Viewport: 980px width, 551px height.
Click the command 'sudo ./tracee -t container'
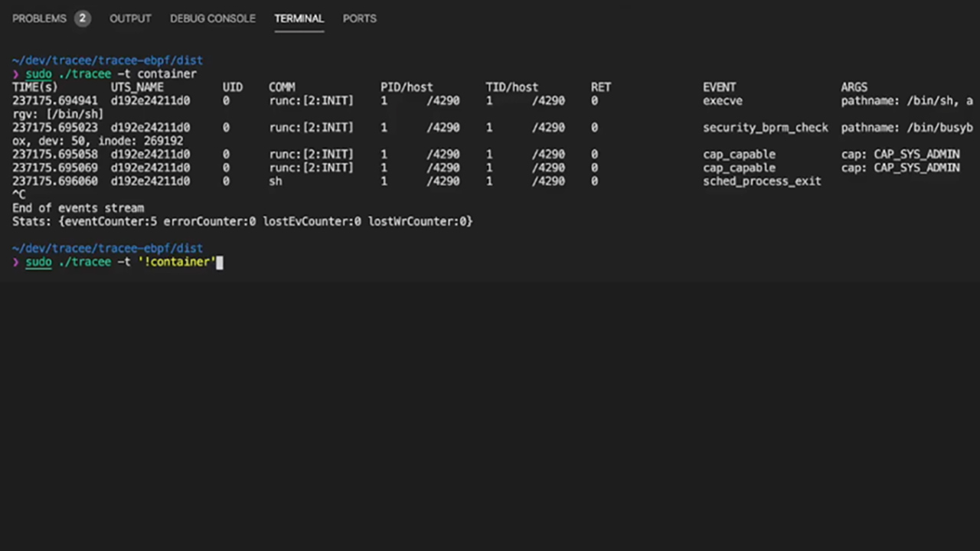pyautogui.click(x=111, y=74)
